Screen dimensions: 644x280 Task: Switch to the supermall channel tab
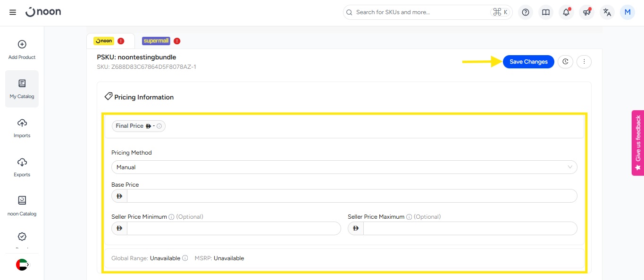tap(161, 41)
